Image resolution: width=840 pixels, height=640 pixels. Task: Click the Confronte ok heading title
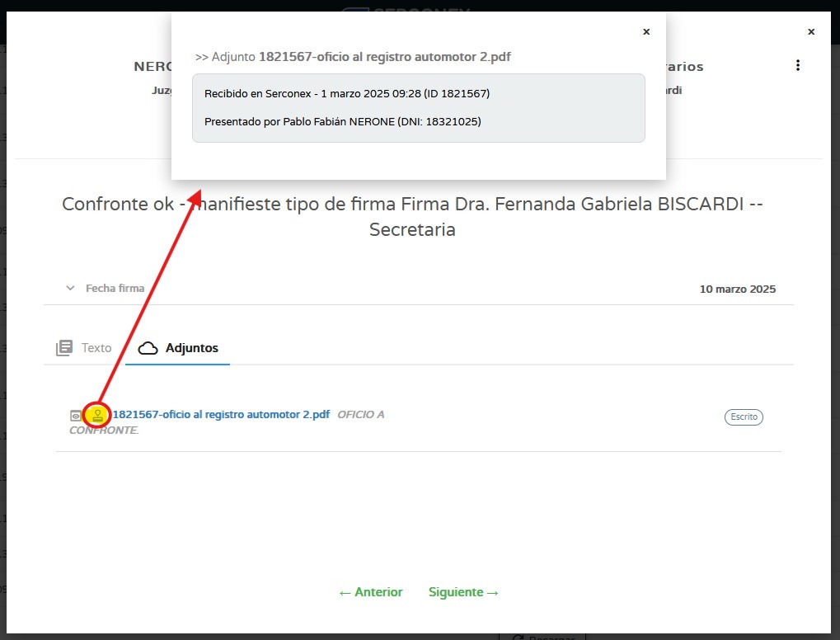[412, 216]
